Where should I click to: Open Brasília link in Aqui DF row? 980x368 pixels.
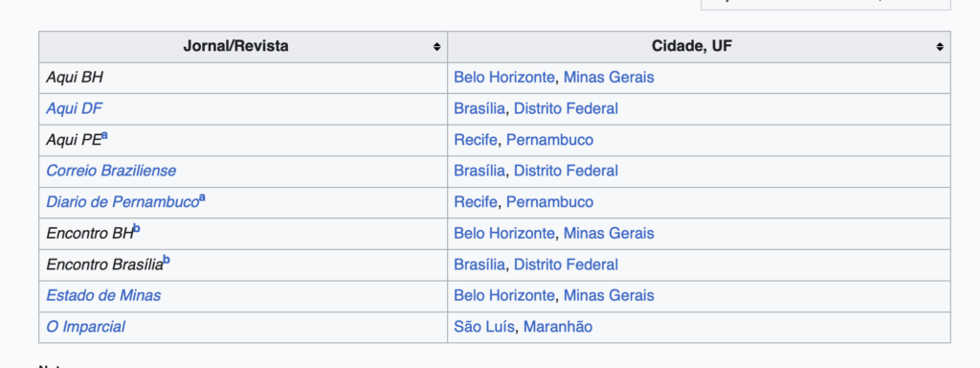tap(479, 109)
